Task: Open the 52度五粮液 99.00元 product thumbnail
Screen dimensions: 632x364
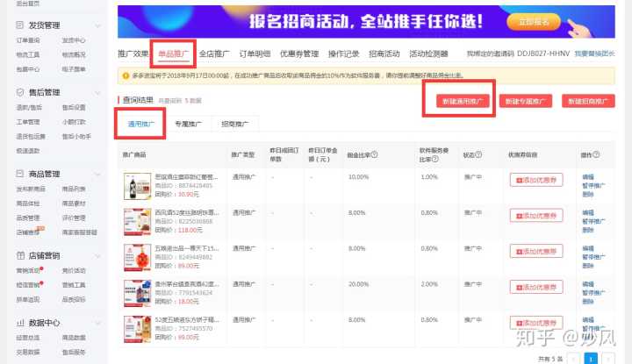Action: coord(137,329)
